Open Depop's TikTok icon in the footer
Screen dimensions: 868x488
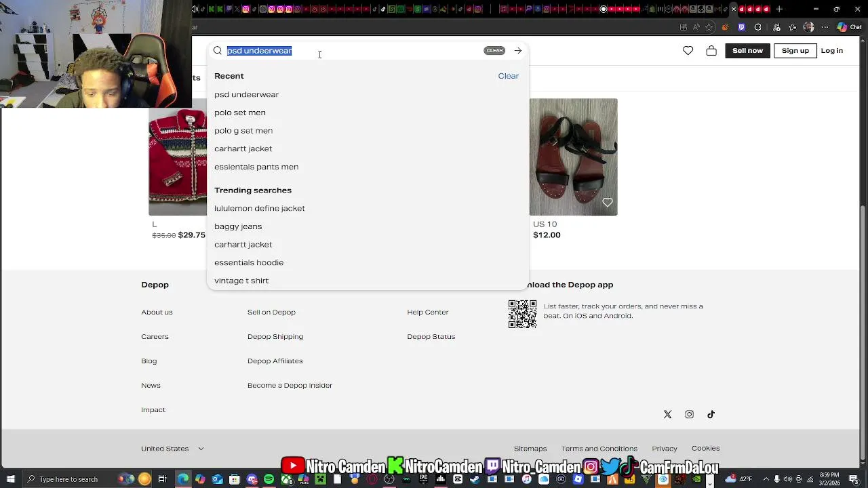point(711,414)
